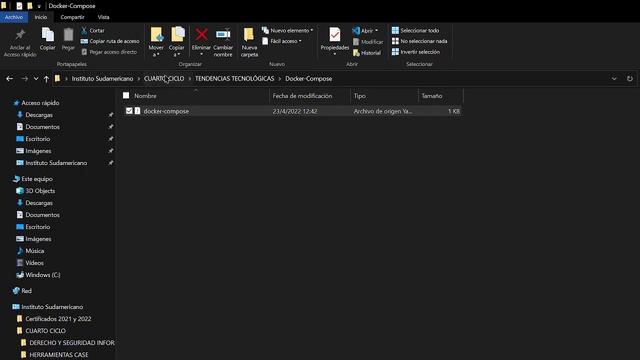Open CUARTO CICLO folder in tree
The image size is (640, 360).
[45, 331]
